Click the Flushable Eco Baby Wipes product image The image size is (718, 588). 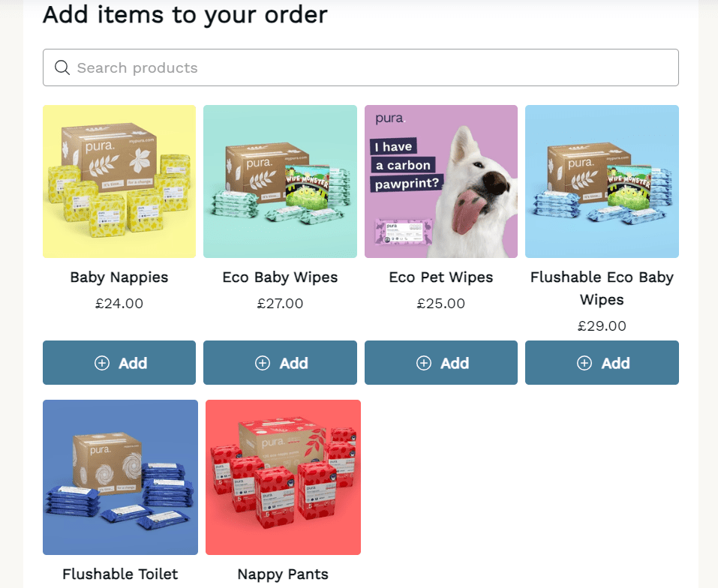click(x=602, y=181)
